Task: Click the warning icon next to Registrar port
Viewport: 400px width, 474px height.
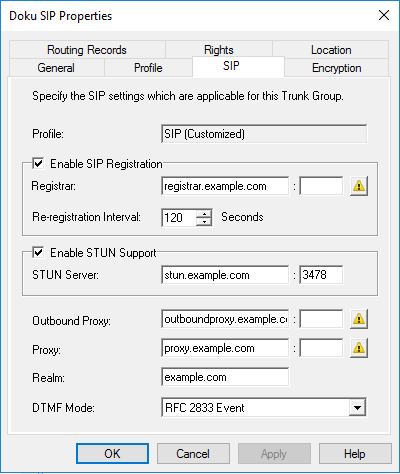Action: pos(359,186)
